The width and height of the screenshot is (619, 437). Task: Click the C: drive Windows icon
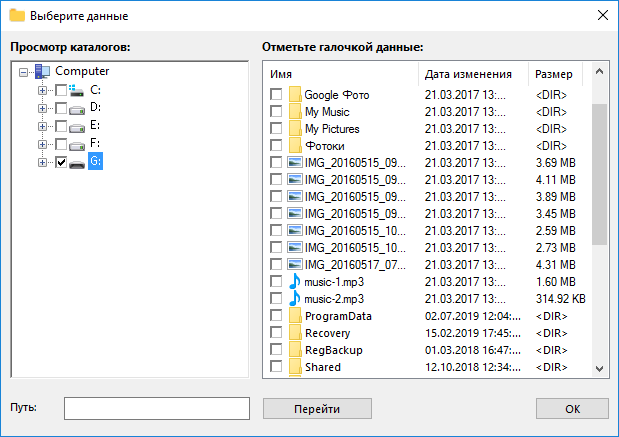coord(78,89)
